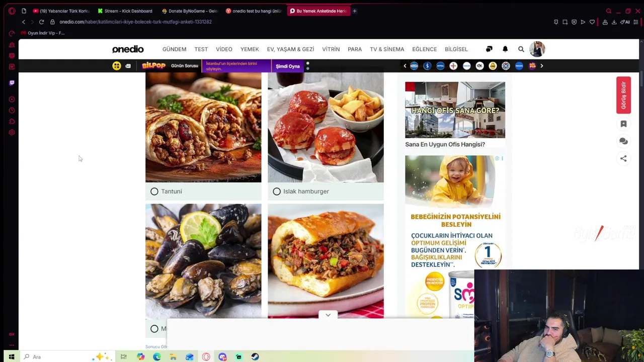The height and width of the screenshot is (362, 644).
Task: Open the VİTRİN menu item
Action: pyautogui.click(x=331, y=49)
